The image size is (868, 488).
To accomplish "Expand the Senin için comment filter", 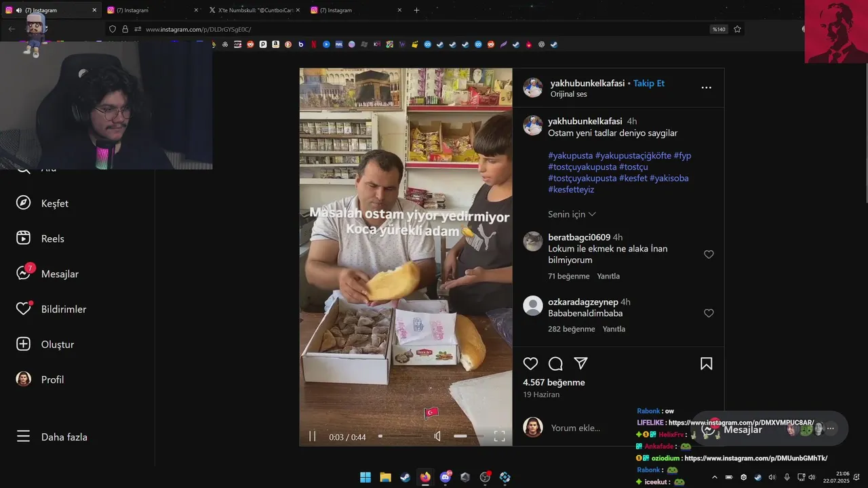I will tap(572, 214).
